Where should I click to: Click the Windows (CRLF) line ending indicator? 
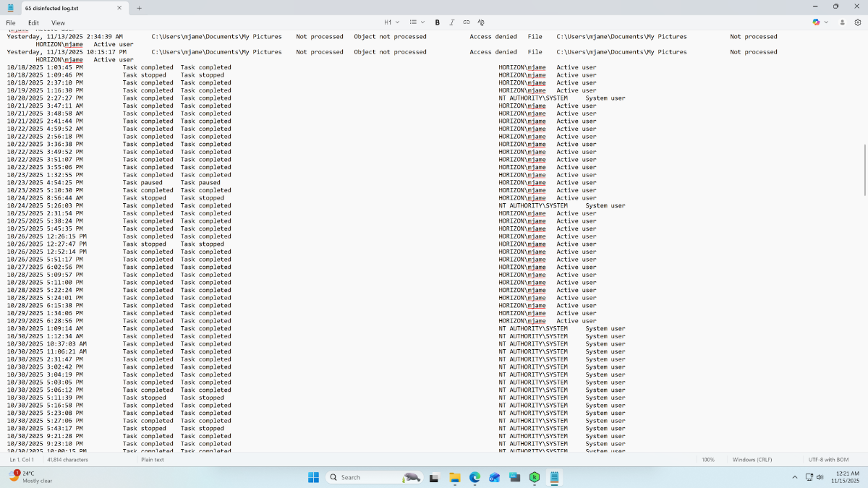tap(753, 460)
